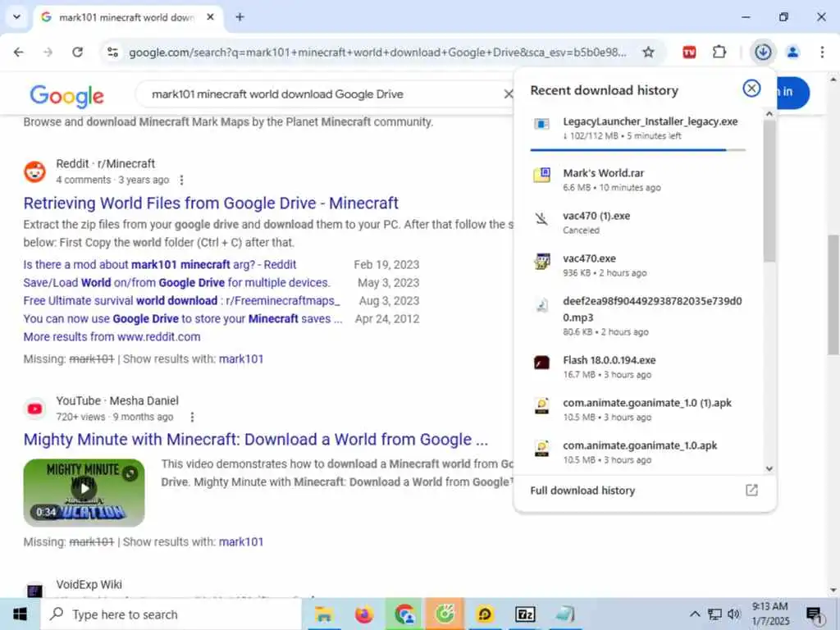Open Firefox from the taskbar
This screenshot has width=840, height=630.
pos(363,614)
